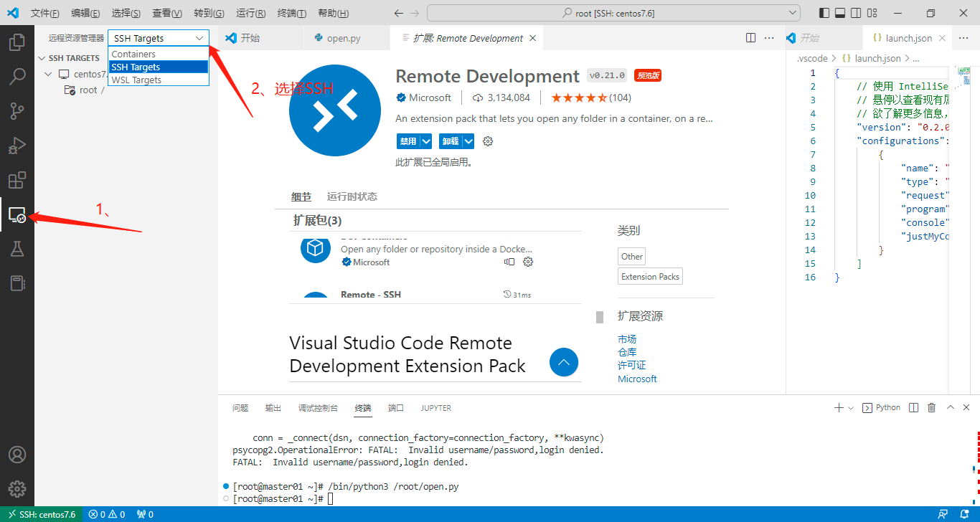Click the forwarded ports indicator in status bar
Screen dimensions: 980x522
(145, 514)
